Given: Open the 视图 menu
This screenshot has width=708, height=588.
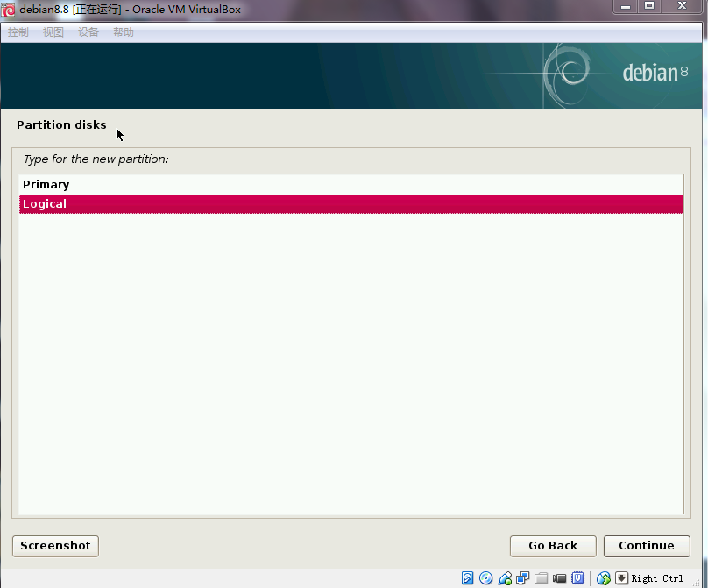Looking at the screenshot, I should coord(53,32).
